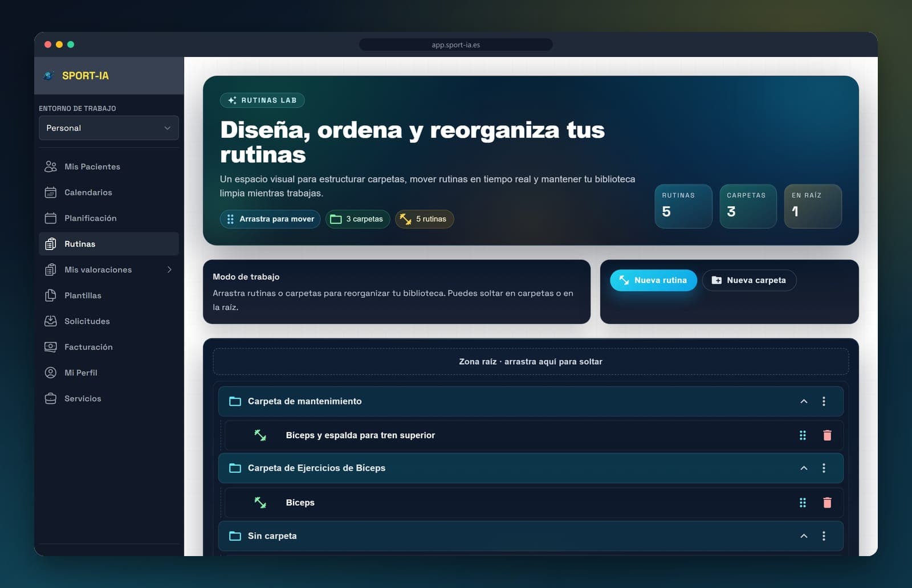Click the Nueva carpeta button
The width and height of the screenshot is (912, 588).
point(749,280)
